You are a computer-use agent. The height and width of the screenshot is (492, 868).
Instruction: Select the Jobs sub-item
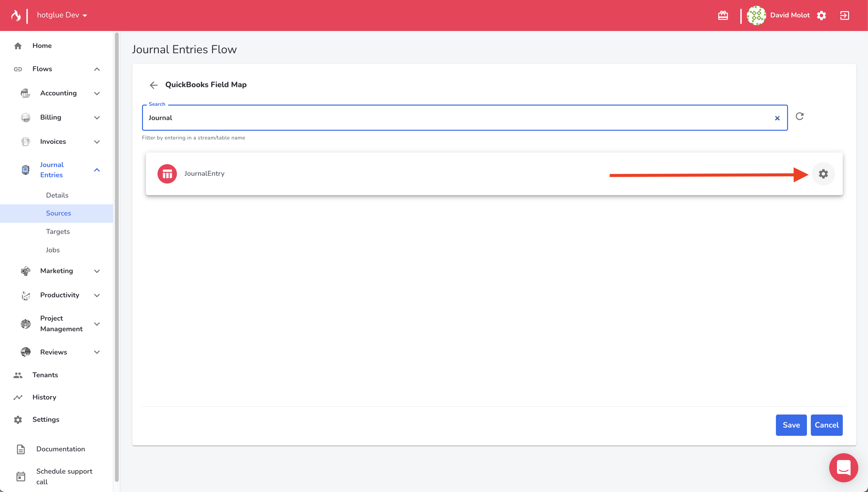[x=53, y=250]
